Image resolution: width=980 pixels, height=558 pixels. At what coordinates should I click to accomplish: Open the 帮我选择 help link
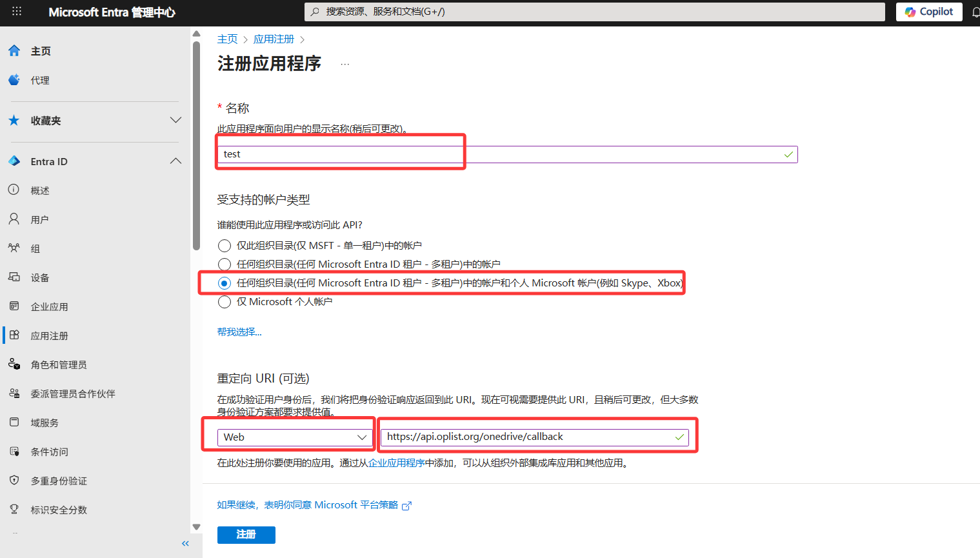click(x=239, y=332)
